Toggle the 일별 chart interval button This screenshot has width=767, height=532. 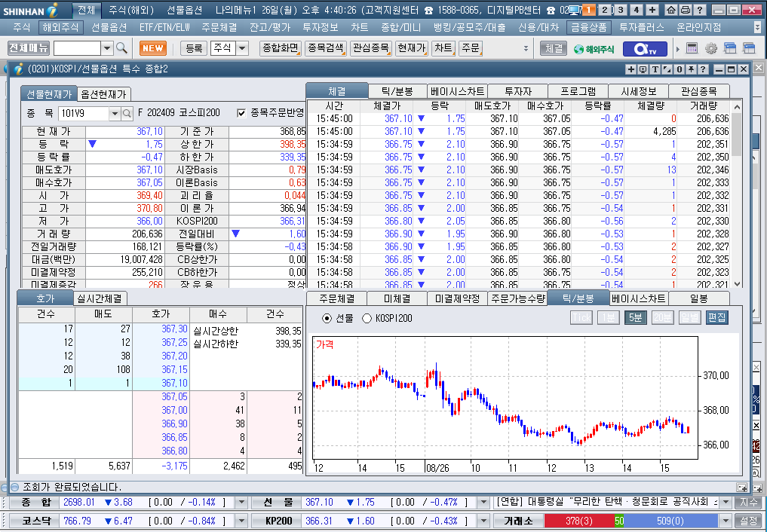[x=689, y=317]
